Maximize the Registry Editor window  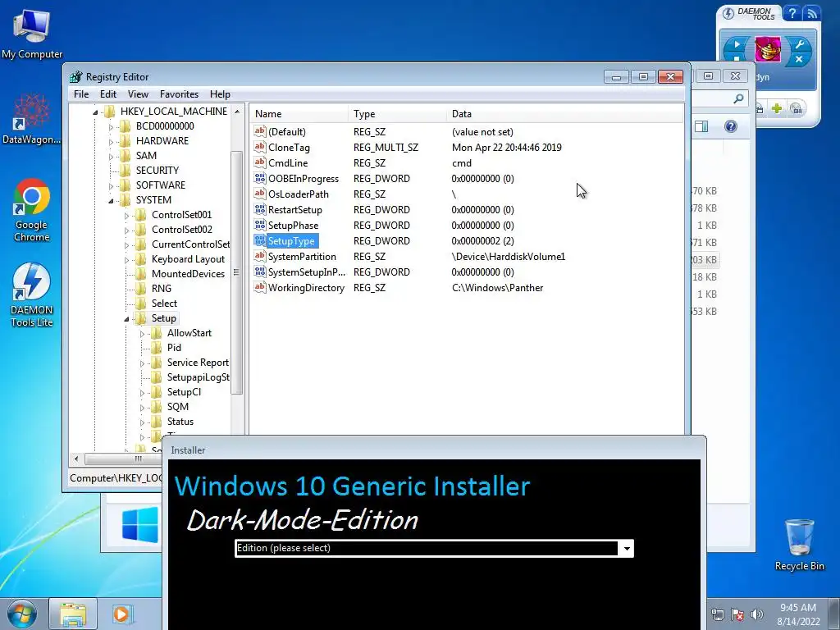click(x=643, y=77)
